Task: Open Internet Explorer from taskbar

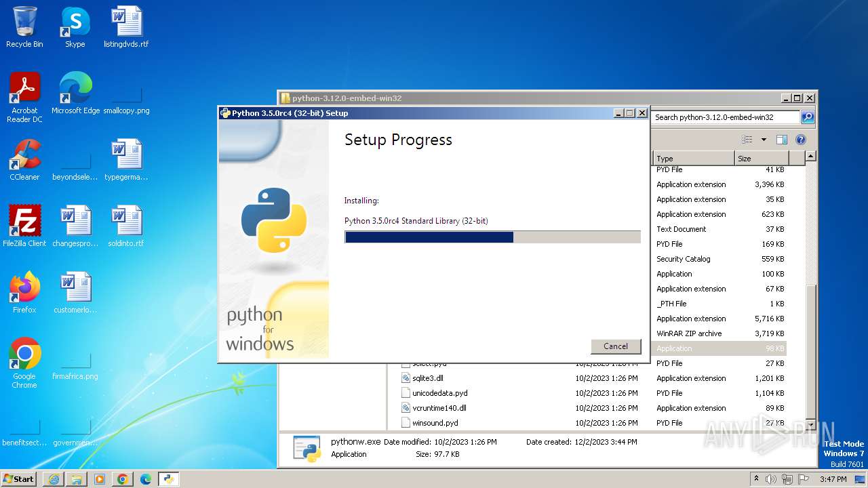Action: point(54,479)
